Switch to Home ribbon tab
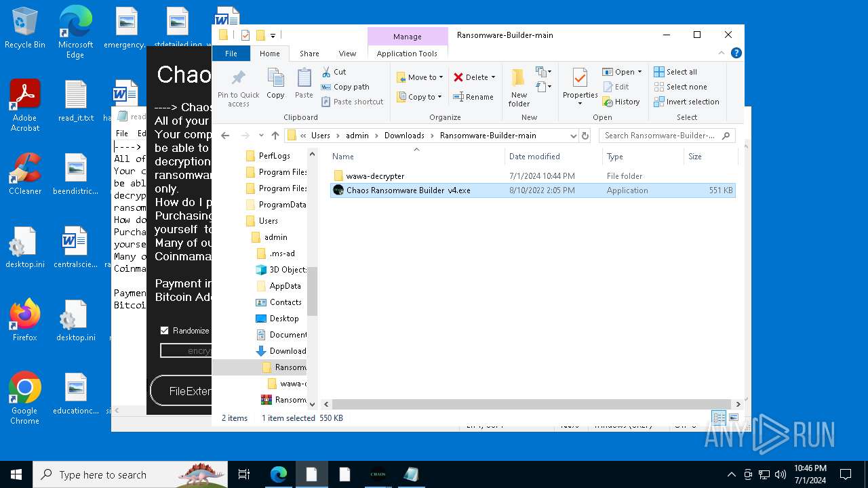Image resolution: width=868 pixels, height=488 pixels. [269, 54]
